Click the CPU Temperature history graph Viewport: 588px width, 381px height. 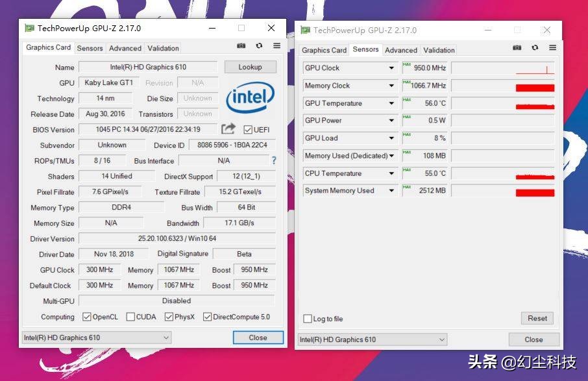(503, 174)
